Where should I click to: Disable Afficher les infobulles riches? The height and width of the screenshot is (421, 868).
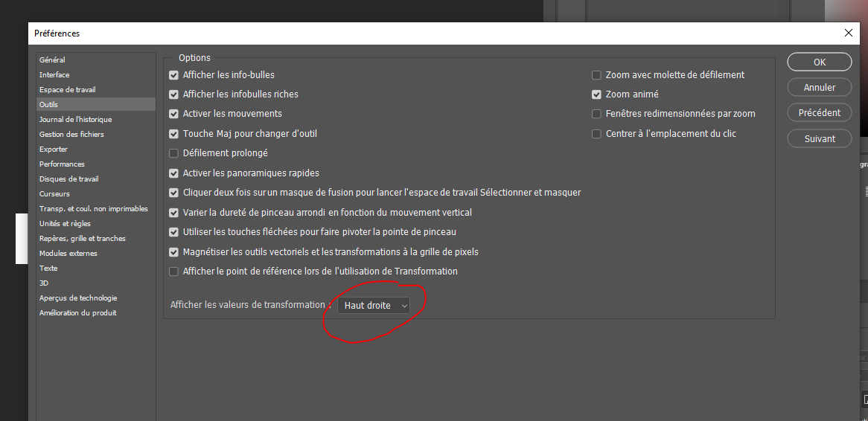[174, 94]
